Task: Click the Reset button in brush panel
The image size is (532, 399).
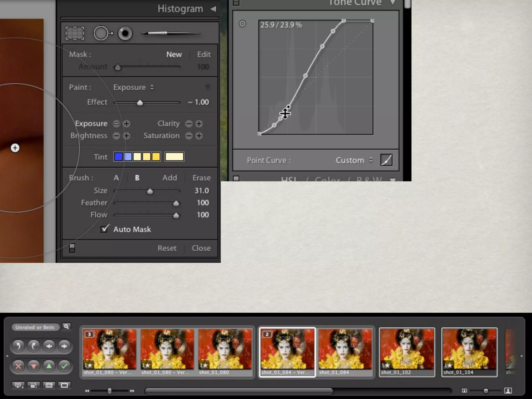Action: [167, 248]
